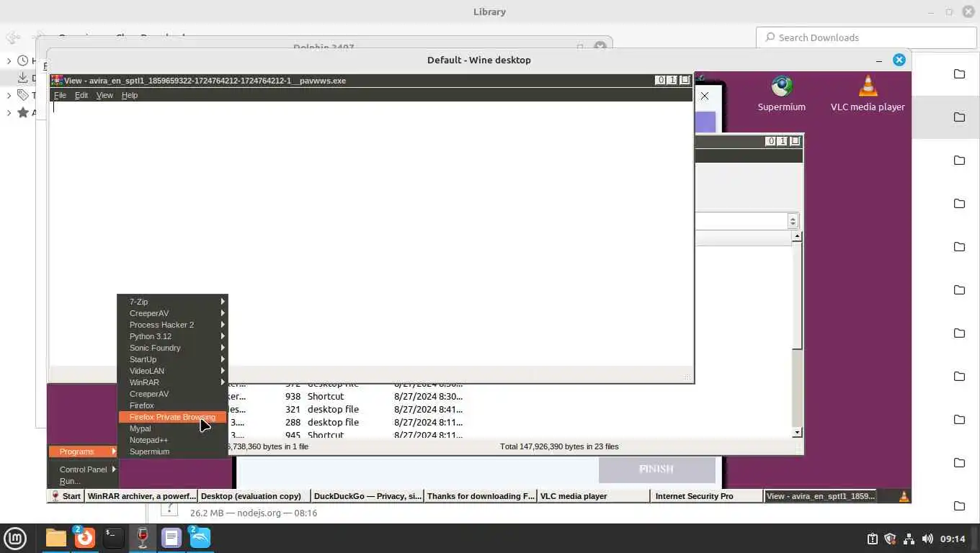
Task: Select the History clock icon in Library sidebar
Action: tap(23, 60)
